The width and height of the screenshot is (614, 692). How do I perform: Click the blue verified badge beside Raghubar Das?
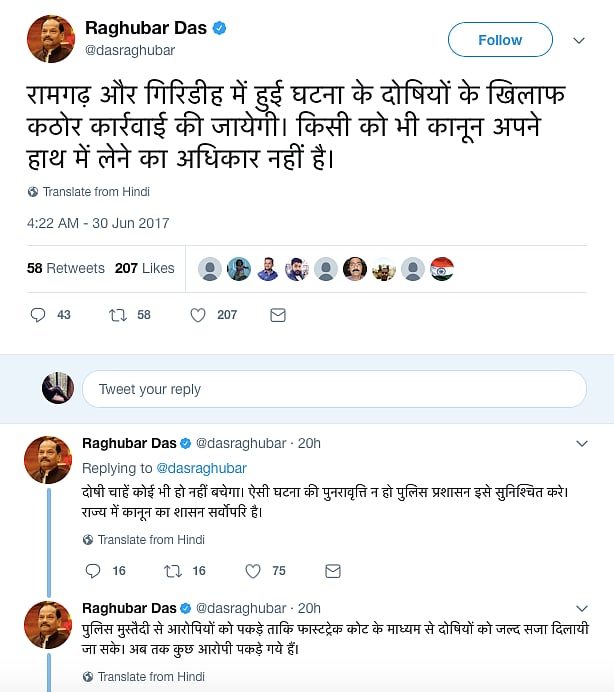tap(220, 28)
